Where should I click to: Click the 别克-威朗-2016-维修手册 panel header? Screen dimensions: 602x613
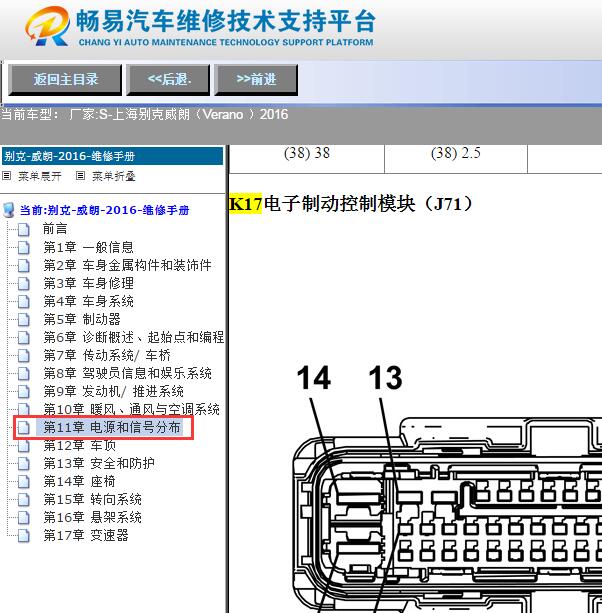tap(112, 156)
